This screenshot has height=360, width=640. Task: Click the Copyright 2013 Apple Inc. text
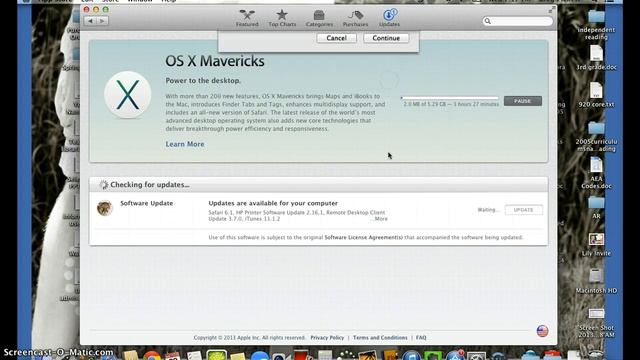[249, 338]
